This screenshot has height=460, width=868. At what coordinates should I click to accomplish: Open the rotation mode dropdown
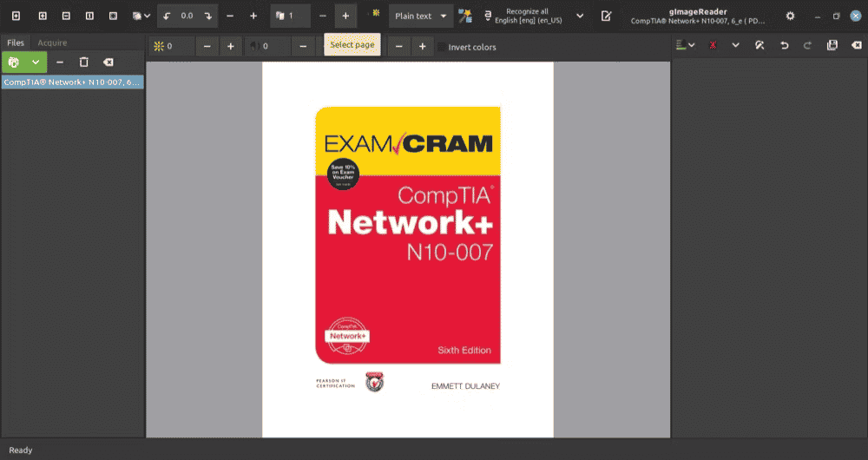coord(141,16)
